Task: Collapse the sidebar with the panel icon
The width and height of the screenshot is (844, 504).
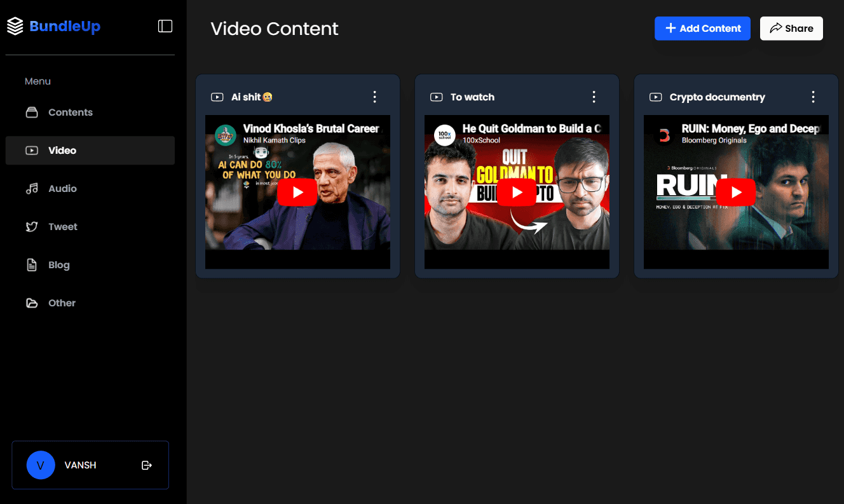Action: click(x=165, y=26)
